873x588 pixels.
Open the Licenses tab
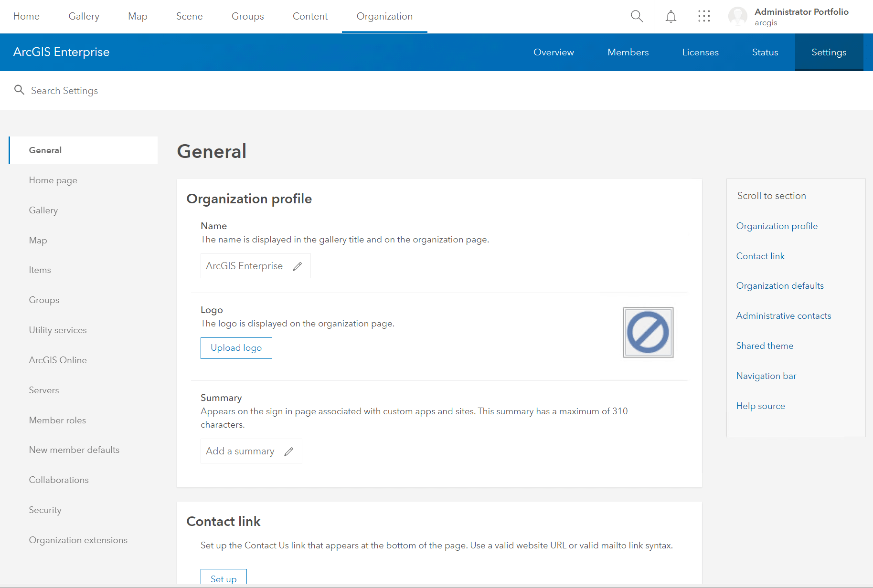pos(700,52)
